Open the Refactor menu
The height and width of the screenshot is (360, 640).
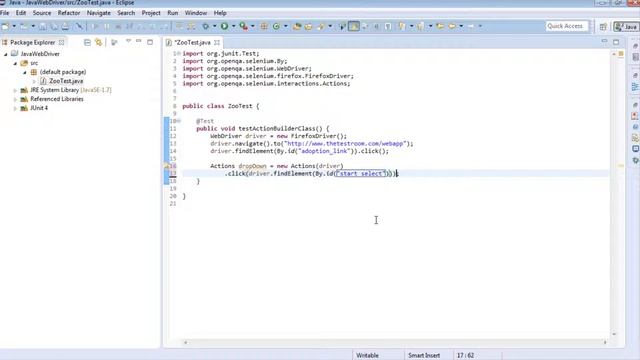tap(69, 13)
